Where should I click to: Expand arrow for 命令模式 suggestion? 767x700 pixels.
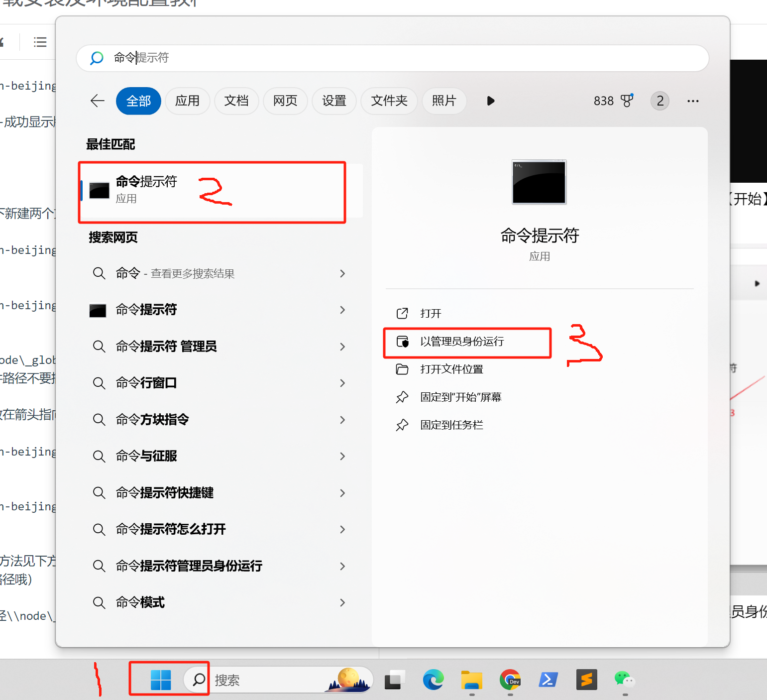pyautogui.click(x=342, y=602)
